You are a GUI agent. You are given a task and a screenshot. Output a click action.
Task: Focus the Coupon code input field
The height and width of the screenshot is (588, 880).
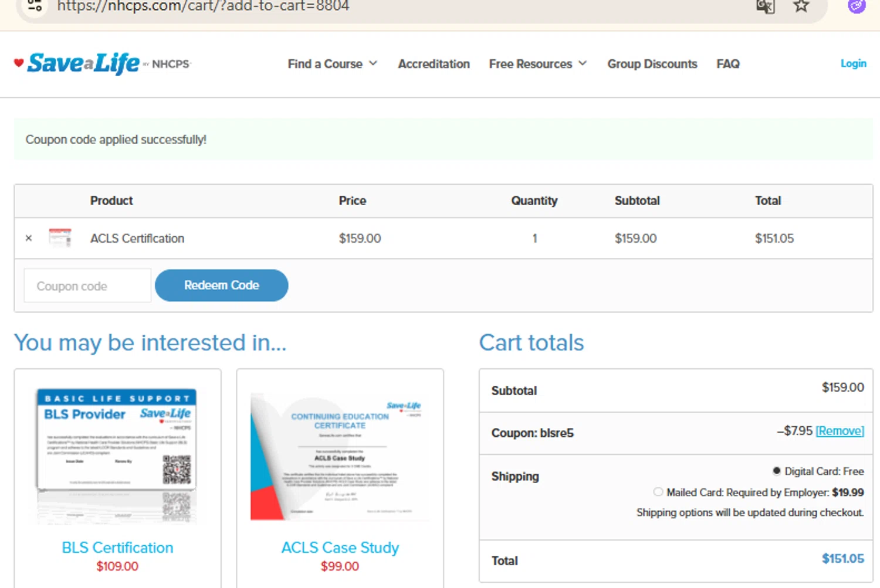(x=87, y=285)
